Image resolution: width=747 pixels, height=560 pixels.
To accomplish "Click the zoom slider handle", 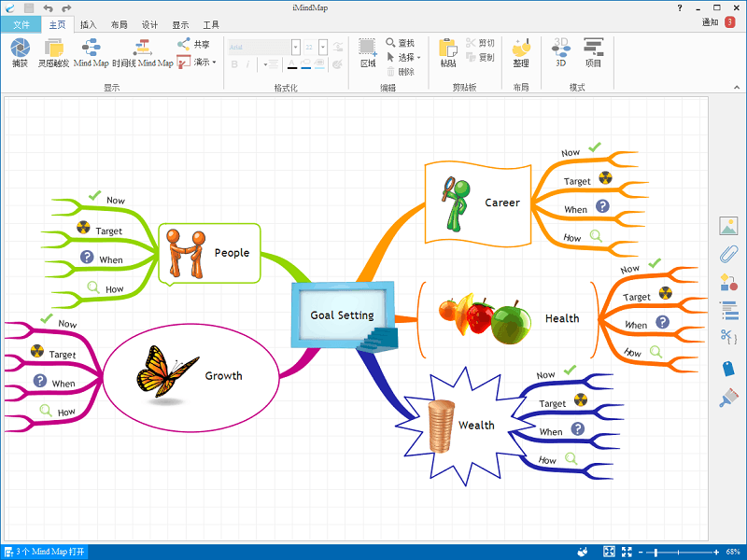I will click(x=656, y=553).
